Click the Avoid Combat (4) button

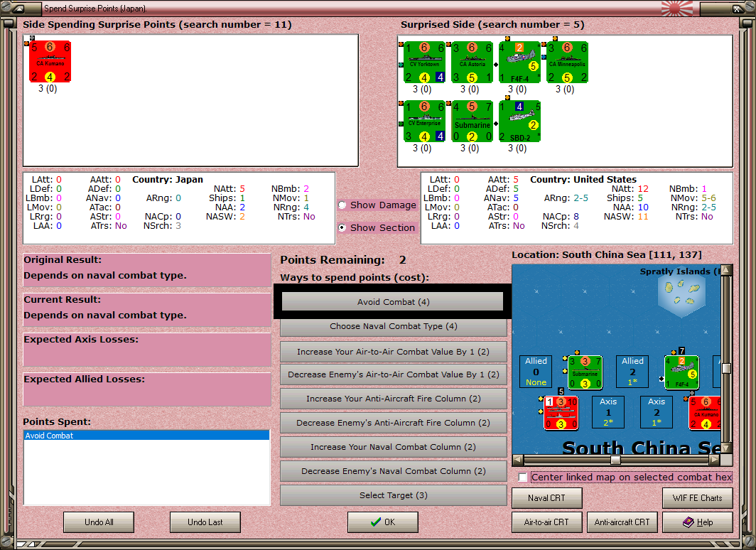point(392,302)
